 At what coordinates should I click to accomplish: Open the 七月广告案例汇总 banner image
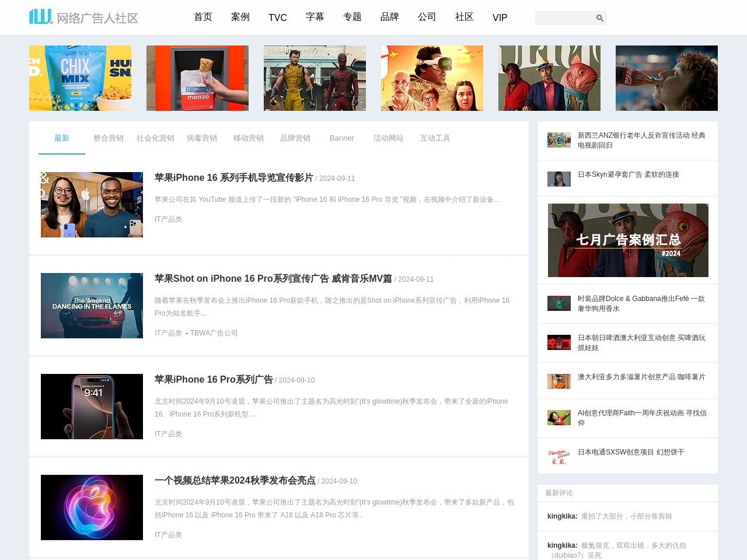pyautogui.click(x=628, y=240)
